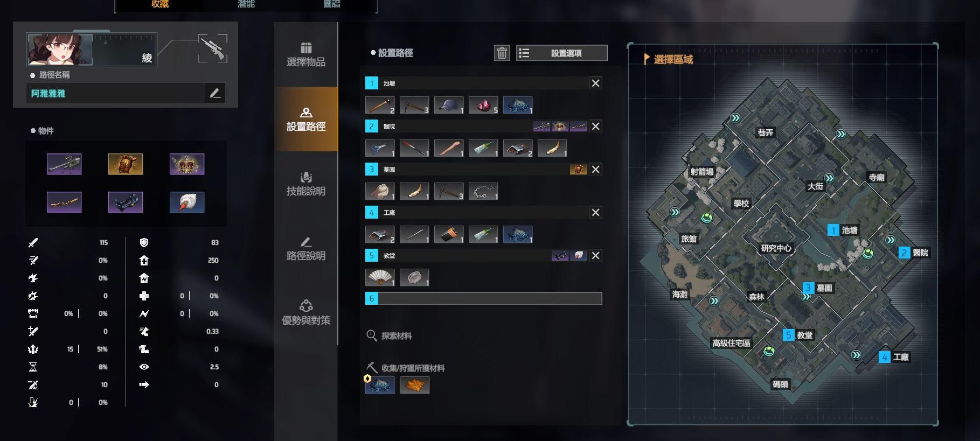
Task: Open the 技能說明 side tab
Action: pyautogui.click(x=306, y=184)
